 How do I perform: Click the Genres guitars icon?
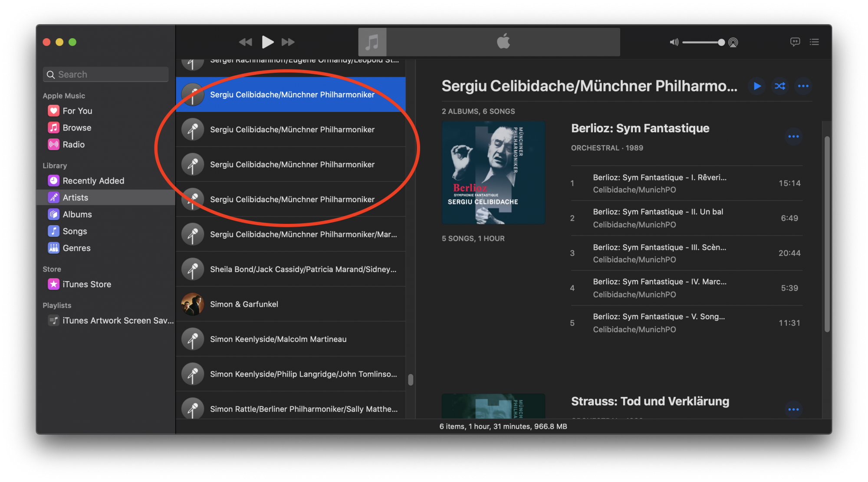point(53,248)
